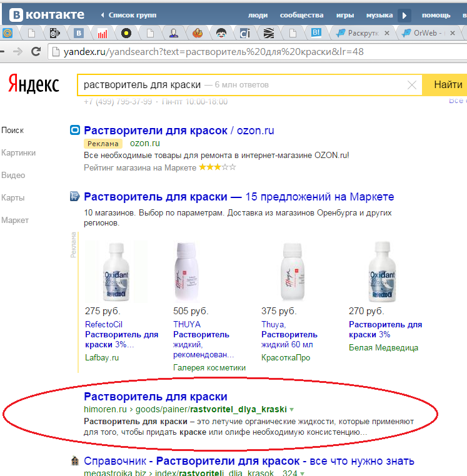The image size is (467, 476).
Task: Open the Lafbay.ru shop link
Action: [102, 357]
